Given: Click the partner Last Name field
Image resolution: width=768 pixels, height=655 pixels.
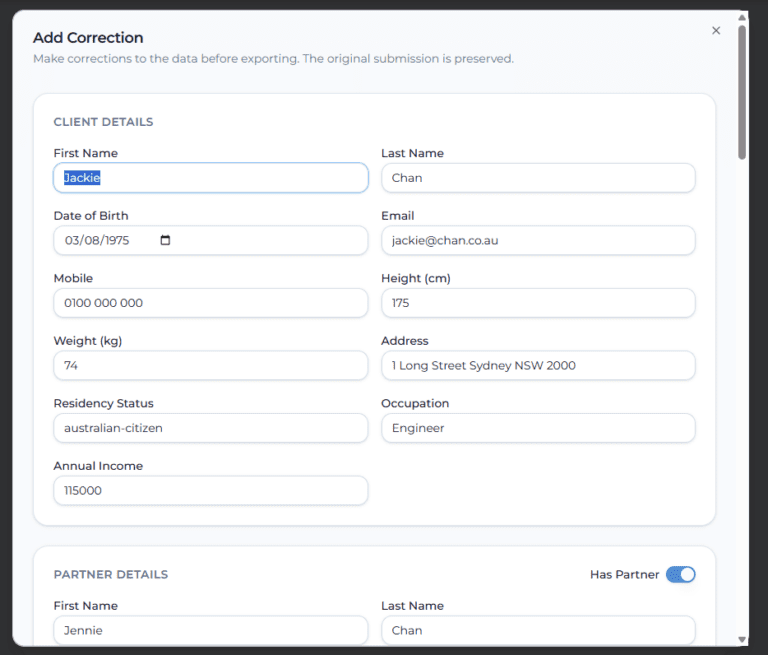Looking at the screenshot, I should pos(538,630).
